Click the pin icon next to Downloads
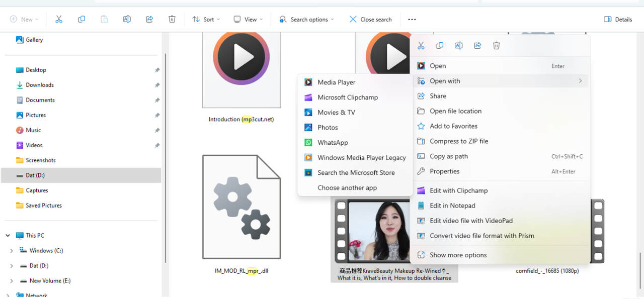644x299 pixels. 157,85
